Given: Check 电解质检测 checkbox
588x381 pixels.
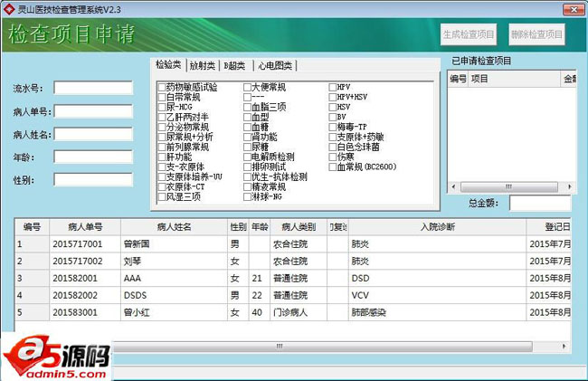Looking at the screenshot, I should (x=247, y=157).
